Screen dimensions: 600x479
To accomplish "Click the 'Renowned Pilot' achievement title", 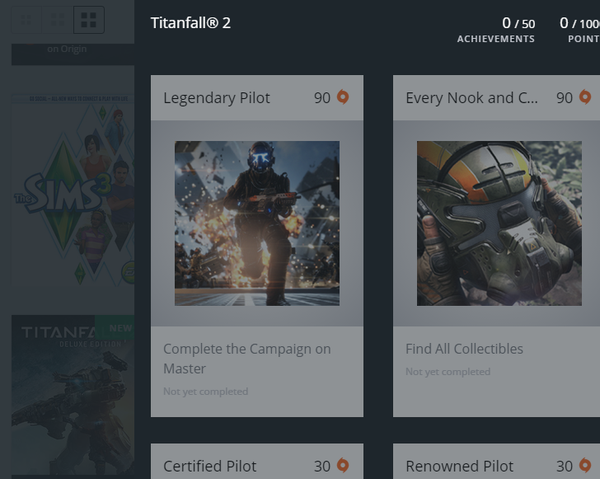I will [460, 466].
